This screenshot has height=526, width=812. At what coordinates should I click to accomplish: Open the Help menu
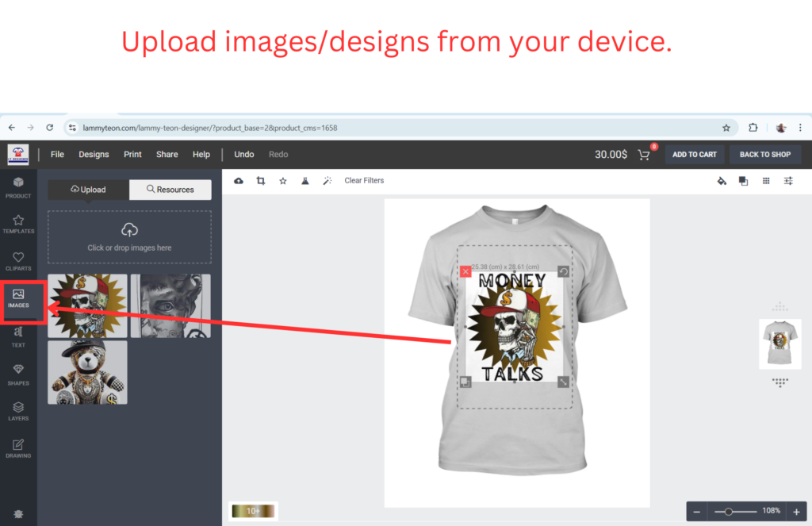coord(201,155)
